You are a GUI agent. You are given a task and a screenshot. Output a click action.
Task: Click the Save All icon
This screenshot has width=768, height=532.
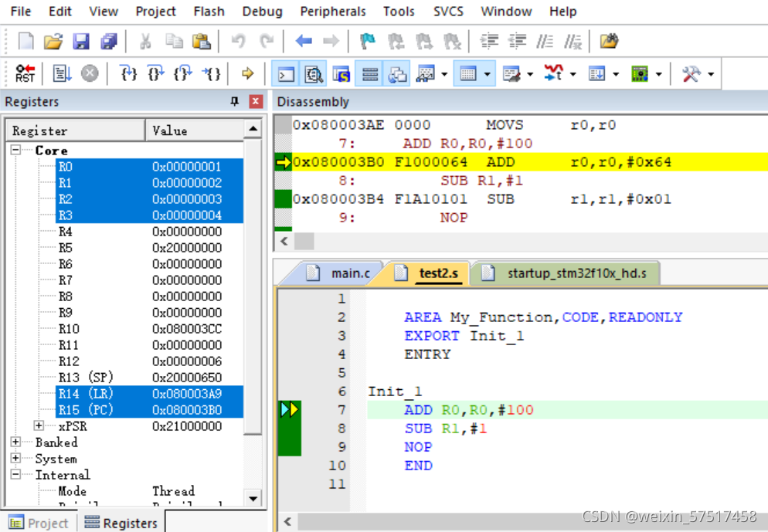109,42
